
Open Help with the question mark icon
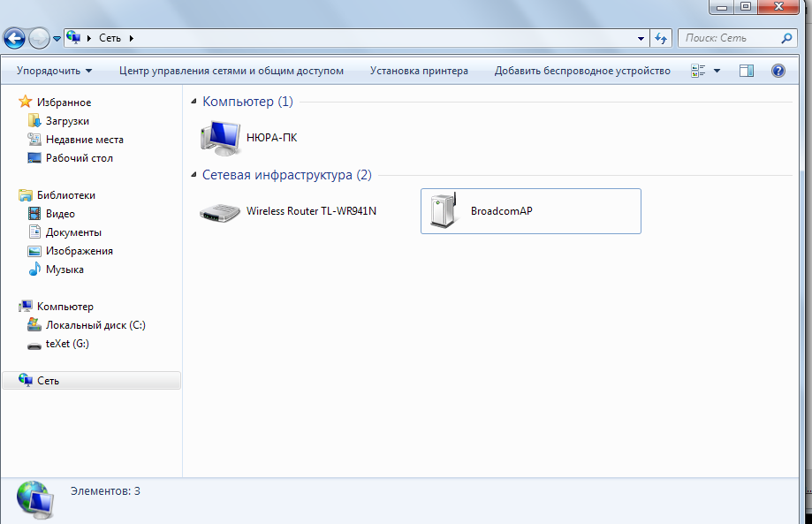coord(778,71)
